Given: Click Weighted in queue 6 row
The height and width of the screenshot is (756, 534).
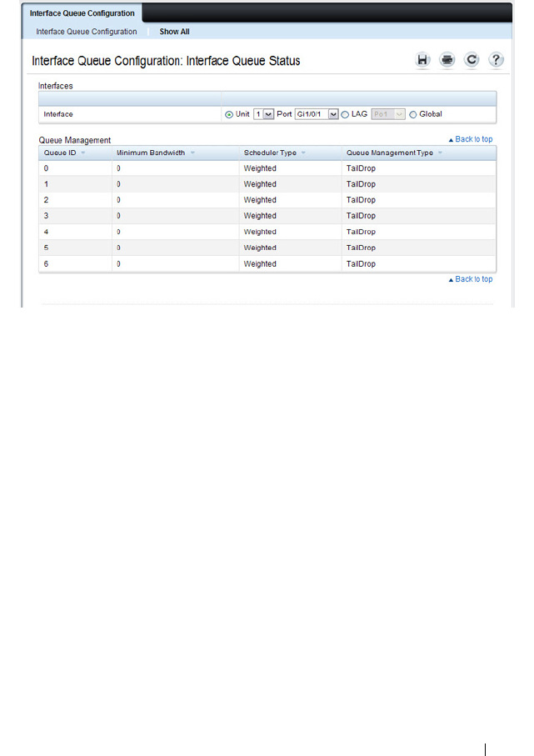Looking at the screenshot, I should point(260,264).
